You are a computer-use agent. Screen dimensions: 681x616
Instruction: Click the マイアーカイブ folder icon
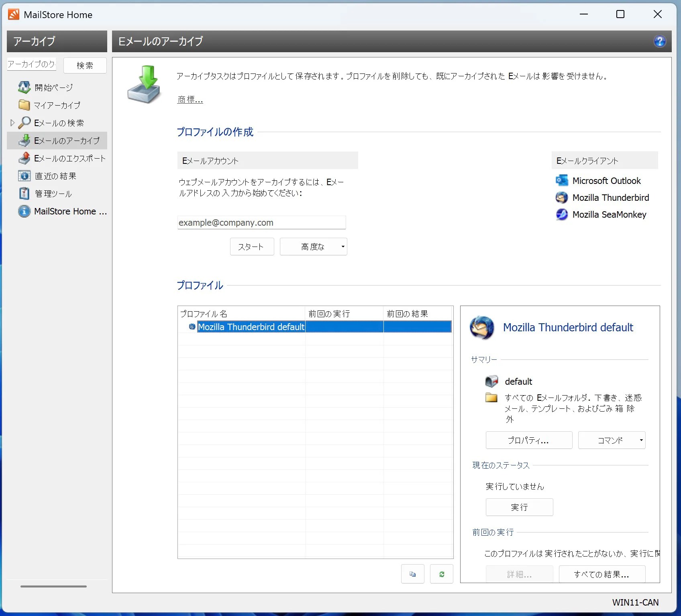click(24, 105)
